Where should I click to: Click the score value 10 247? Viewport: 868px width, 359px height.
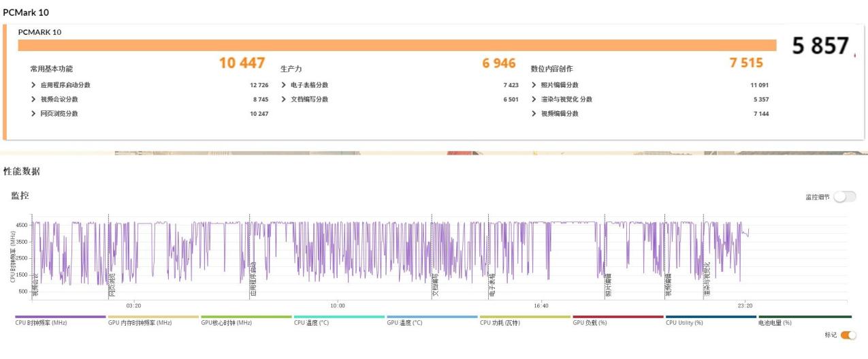point(259,114)
